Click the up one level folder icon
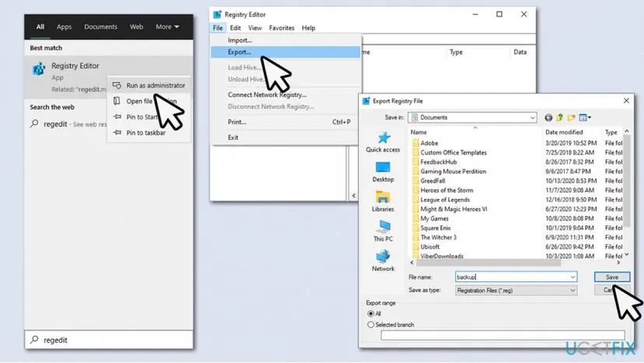The width and height of the screenshot is (644, 363). (x=559, y=118)
